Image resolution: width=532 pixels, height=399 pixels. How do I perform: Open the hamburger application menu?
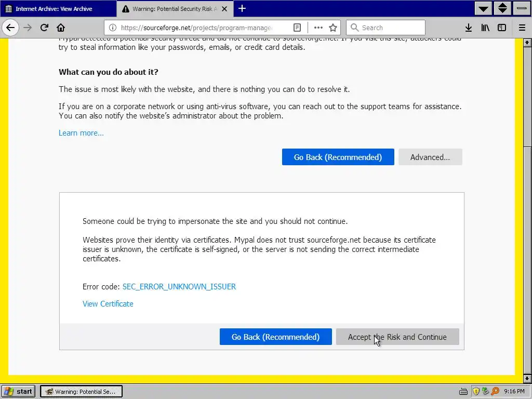point(522,28)
